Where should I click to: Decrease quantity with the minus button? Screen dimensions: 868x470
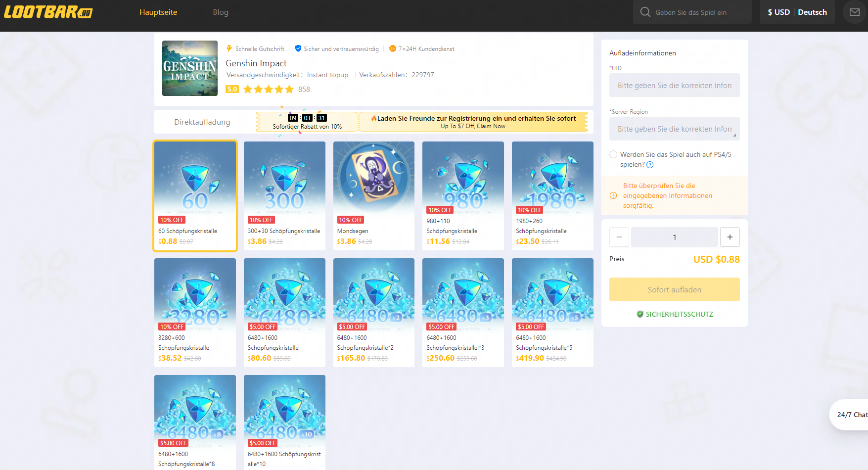pyautogui.click(x=619, y=237)
